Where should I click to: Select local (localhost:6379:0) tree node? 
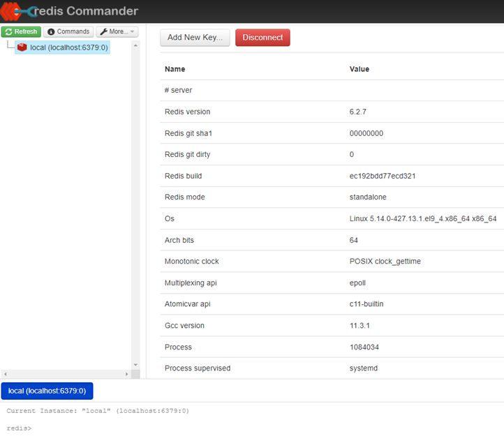(62, 47)
